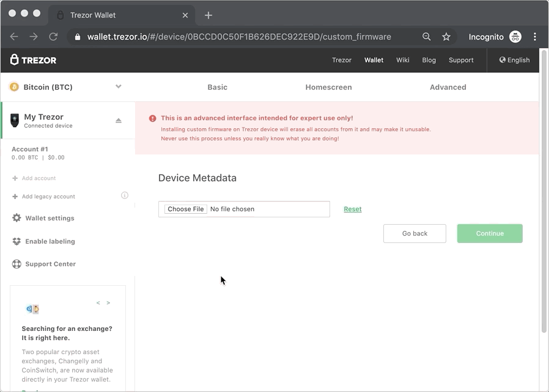This screenshot has height=392, width=549.
Task: Click the page vertical scrollbar
Action: pyautogui.click(x=543, y=192)
